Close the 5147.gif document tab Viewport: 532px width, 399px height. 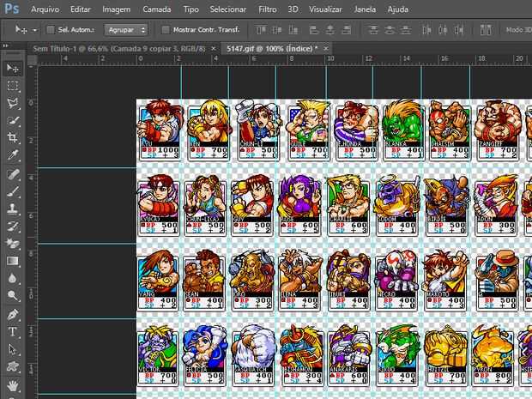tap(325, 48)
